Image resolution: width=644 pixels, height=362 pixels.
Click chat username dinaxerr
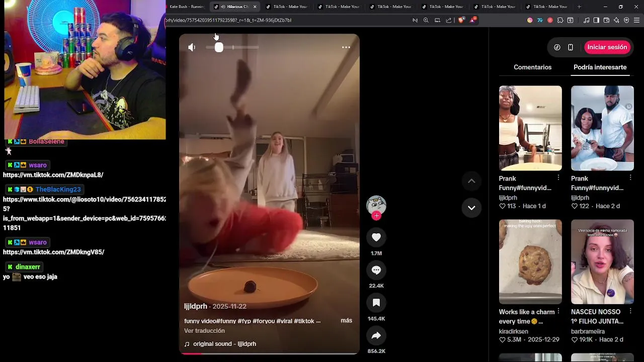28,267
